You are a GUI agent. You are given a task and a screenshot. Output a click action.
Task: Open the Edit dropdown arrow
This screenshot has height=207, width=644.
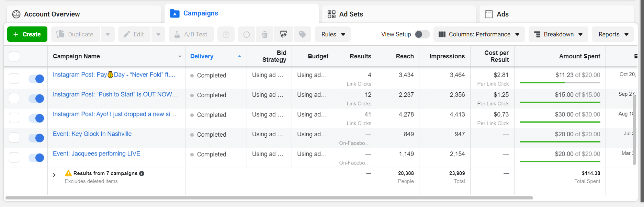(x=158, y=34)
